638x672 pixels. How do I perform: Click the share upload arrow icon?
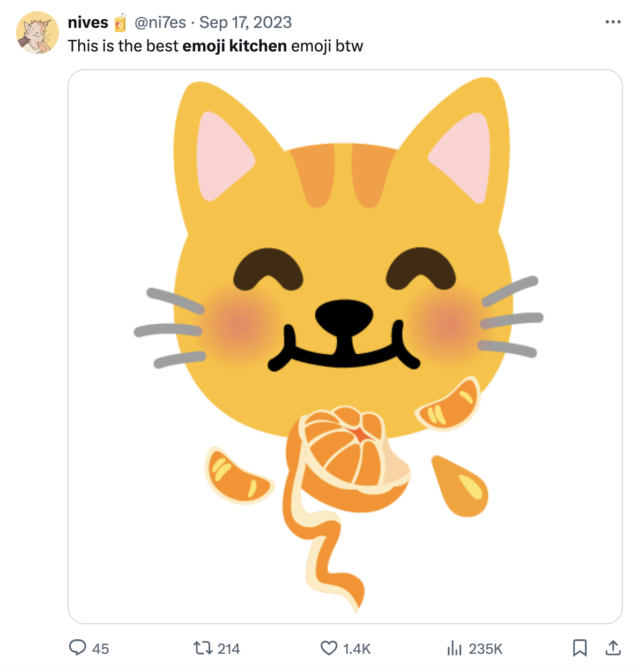[x=613, y=648]
